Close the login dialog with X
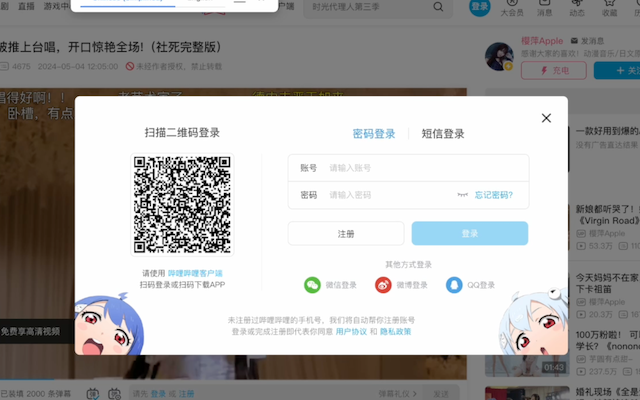This screenshot has height=400, width=640. click(546, 118)
